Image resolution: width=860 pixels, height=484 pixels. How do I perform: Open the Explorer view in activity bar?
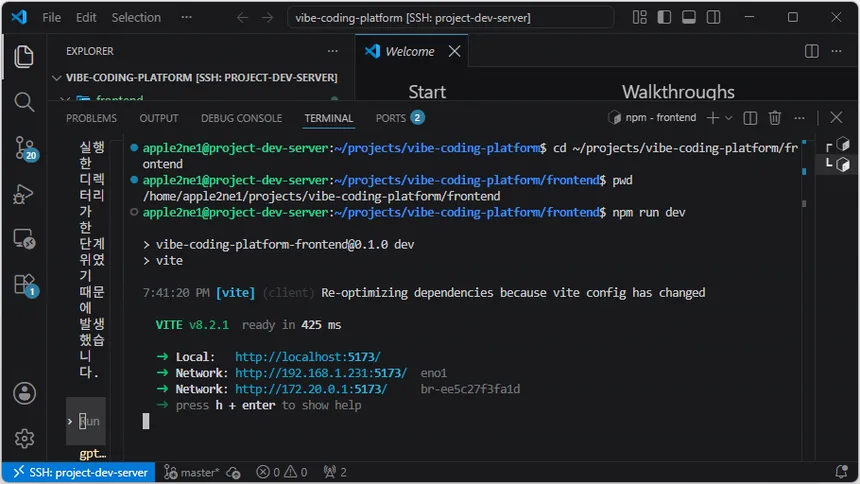point(24,57)
